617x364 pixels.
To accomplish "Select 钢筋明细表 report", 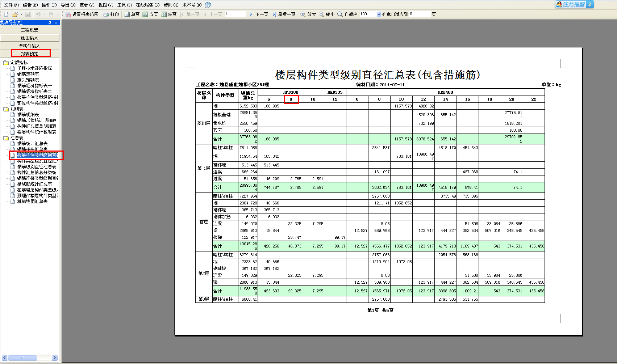I will 28,115.
